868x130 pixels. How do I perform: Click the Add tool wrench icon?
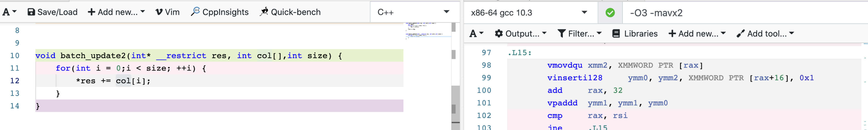coord(740,34)
